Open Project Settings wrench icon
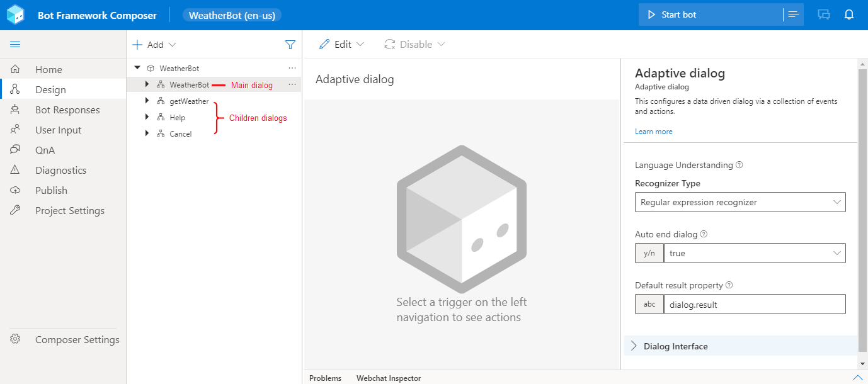Screen dimensions: 868x384 pyautogui.click(x=15, y=210)
